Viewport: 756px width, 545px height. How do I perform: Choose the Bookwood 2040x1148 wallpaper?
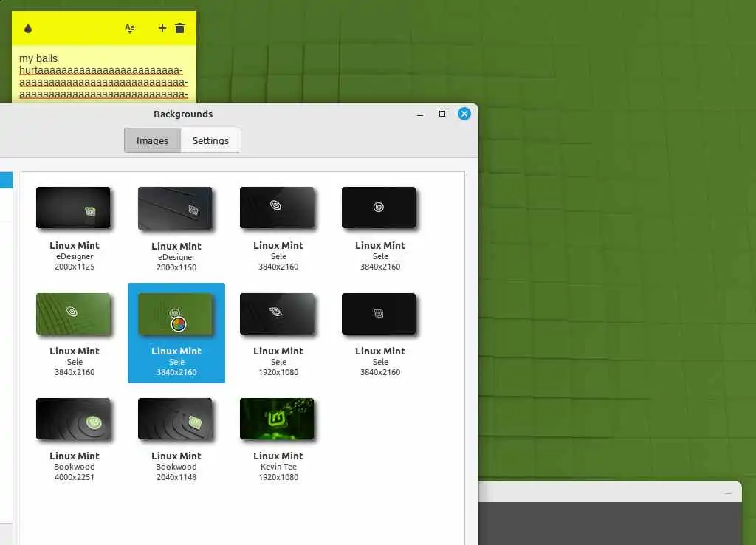click(175, 419)
